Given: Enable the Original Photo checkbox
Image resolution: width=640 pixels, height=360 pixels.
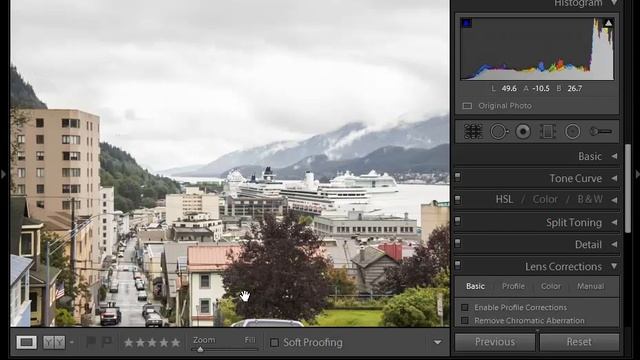Looking at the screenshot, I should pos(467,106).
